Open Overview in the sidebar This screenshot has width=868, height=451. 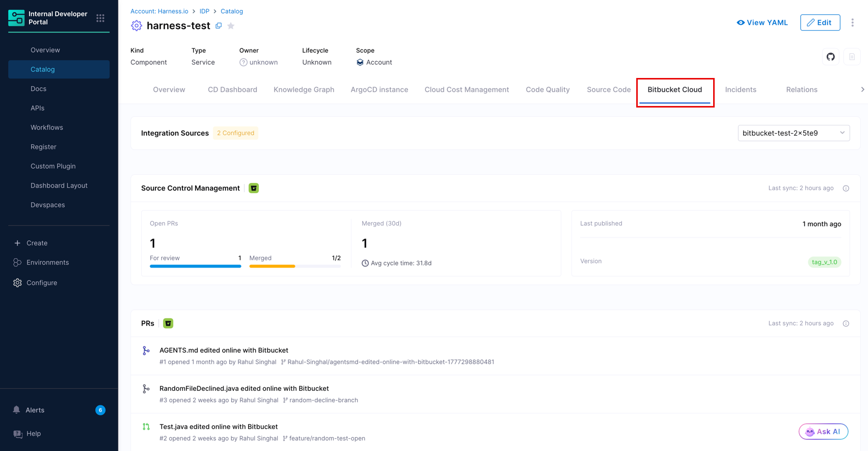[x=59, y=50]
